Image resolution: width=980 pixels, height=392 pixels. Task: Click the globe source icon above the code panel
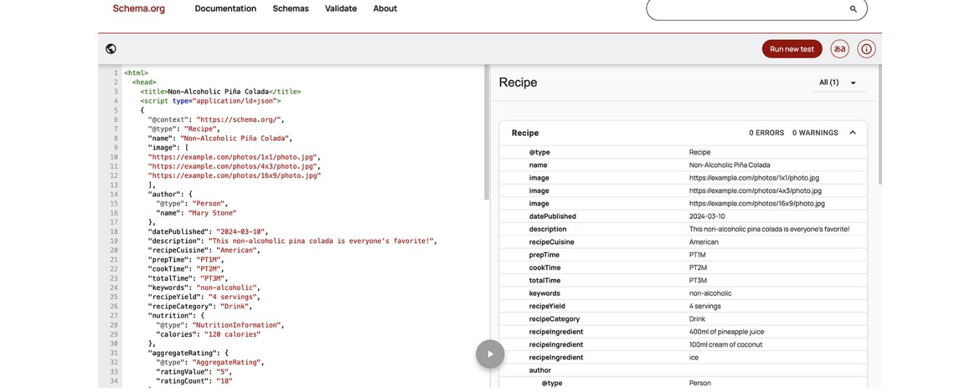click(x=110, y=48)
